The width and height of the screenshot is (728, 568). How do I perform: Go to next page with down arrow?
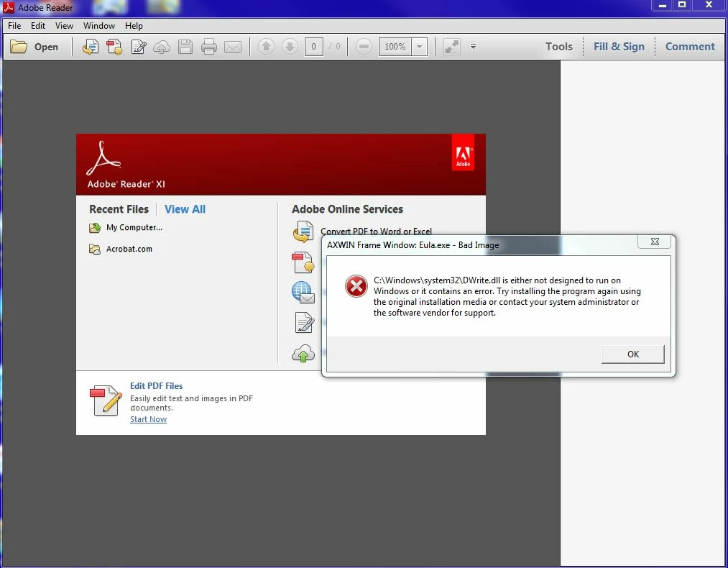pyautogui.click(x=290, y=47)
